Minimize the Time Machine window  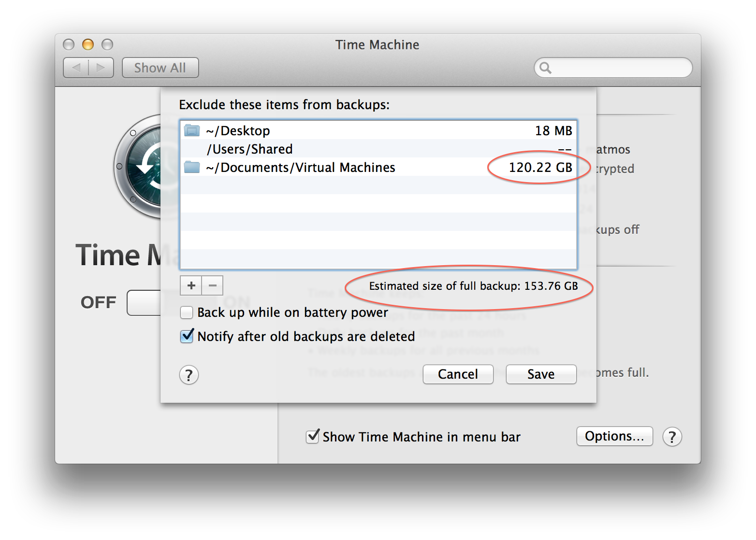click(x=88, y=44)
